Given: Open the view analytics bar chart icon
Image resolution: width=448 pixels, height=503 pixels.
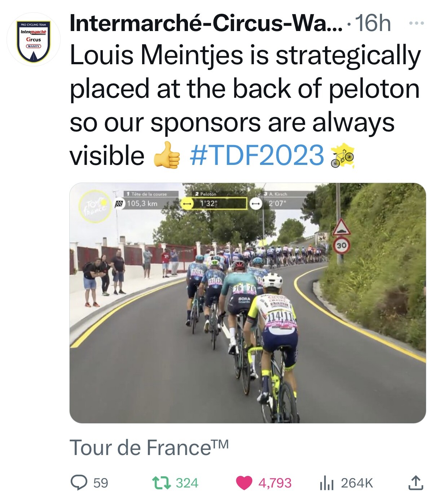Looking at the screenshot, I should [x=326, y=483].
